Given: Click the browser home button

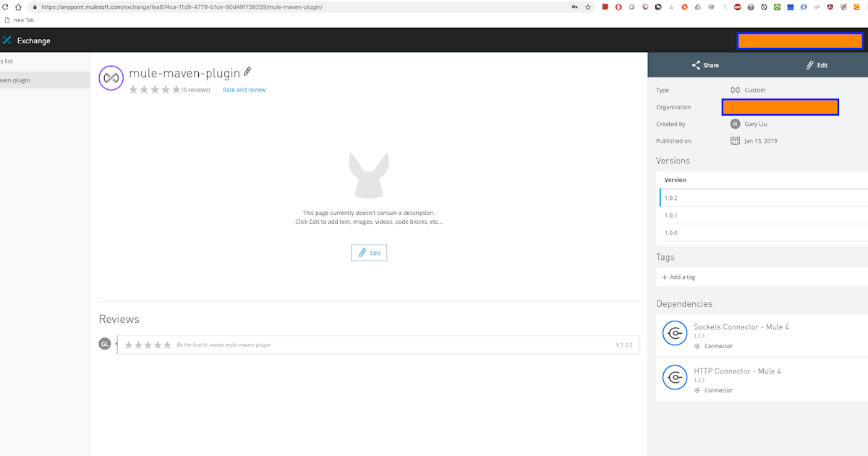Looking at the screenshot, I should [x=17, y=7].
